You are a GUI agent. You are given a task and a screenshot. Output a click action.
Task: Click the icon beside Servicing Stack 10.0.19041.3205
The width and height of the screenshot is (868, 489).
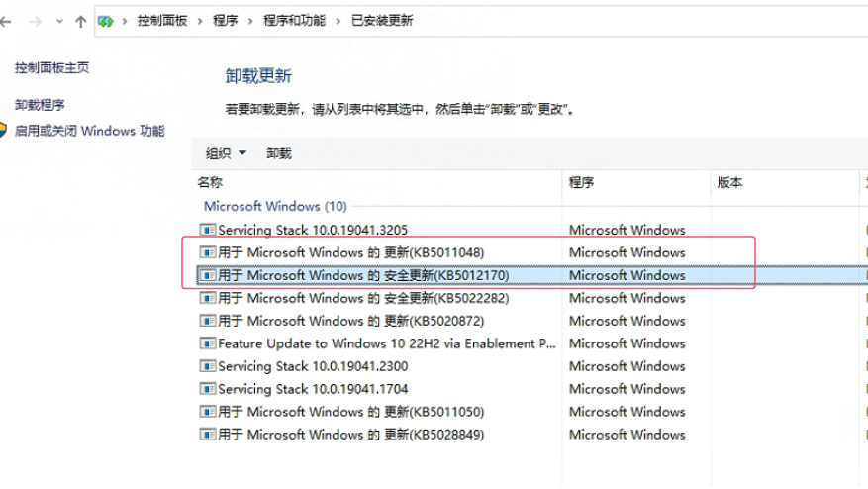(x=208, y=230)
